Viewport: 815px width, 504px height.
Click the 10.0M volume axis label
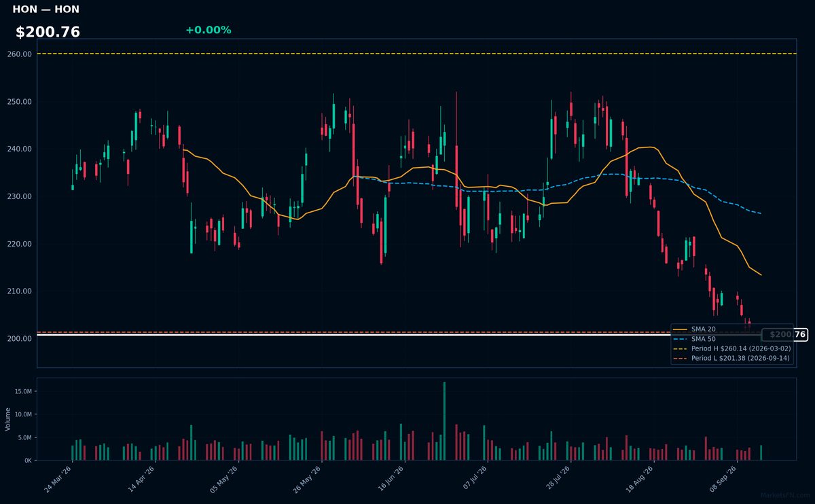[23, 414]
